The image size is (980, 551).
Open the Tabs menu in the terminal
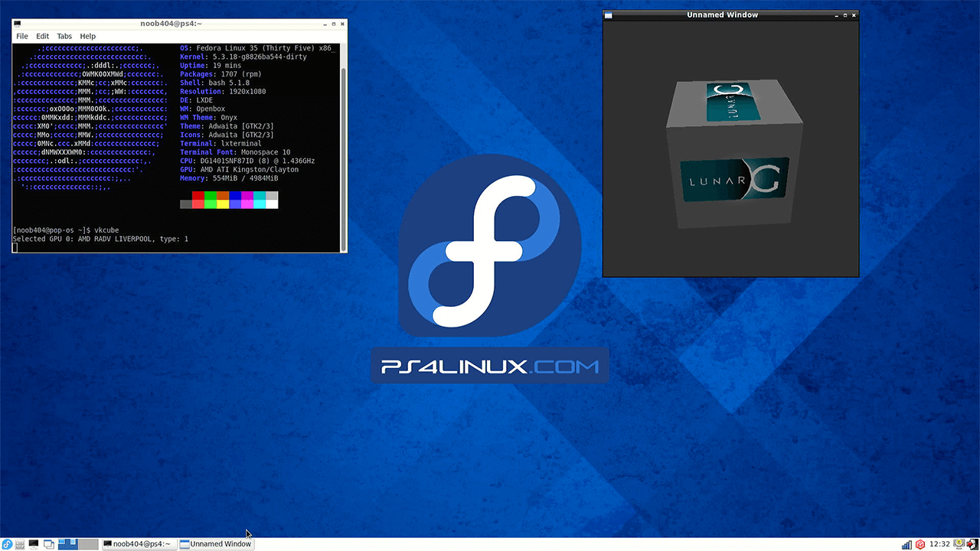pos(64,36)
